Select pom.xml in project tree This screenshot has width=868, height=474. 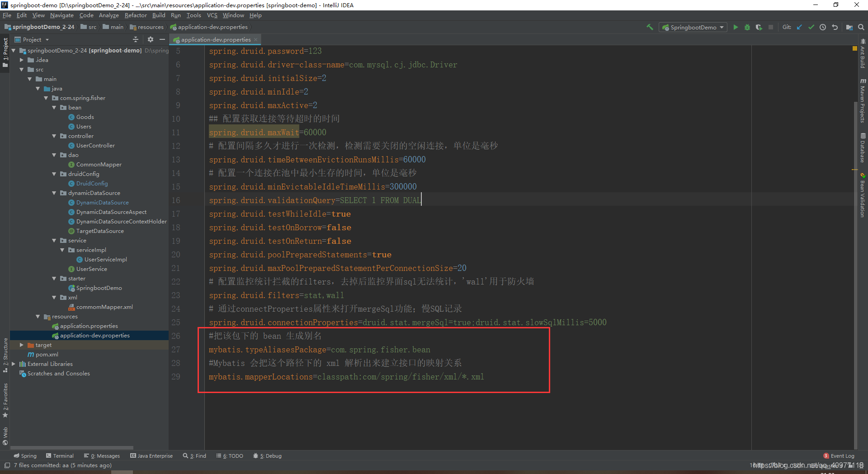coord(47,355)
